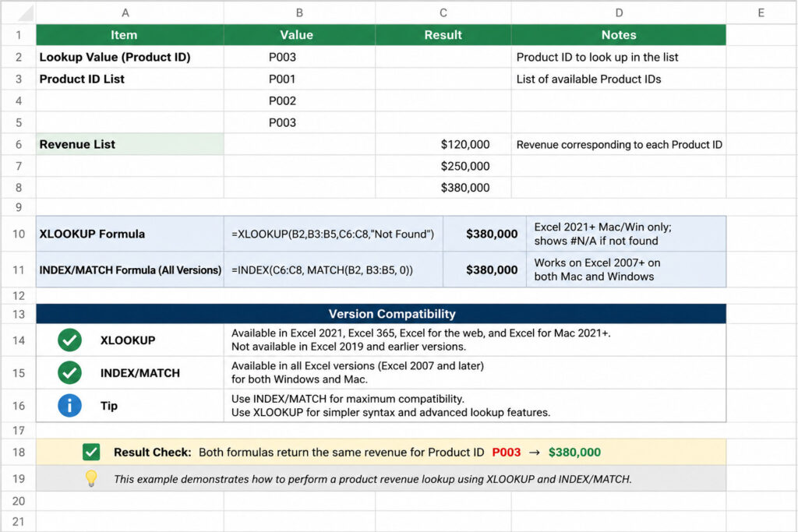The width and height of the screenshot is (798, 532).
Task: Select the bold $380,000 INDEX/MATCH result
Action: (x=485, y=270)
